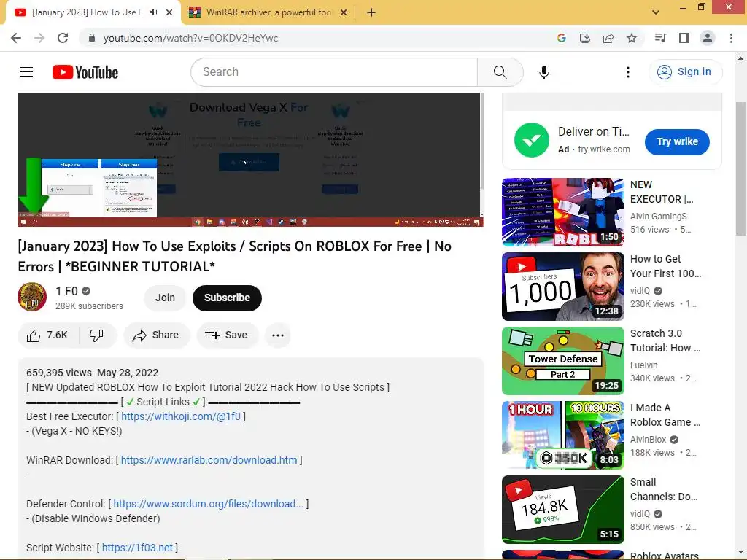Image resolution: width=747 pixels, height=560 pixels.
Task: Play the Tower Defense Part 2 thumbnail
Action: (x=563, y=360)
